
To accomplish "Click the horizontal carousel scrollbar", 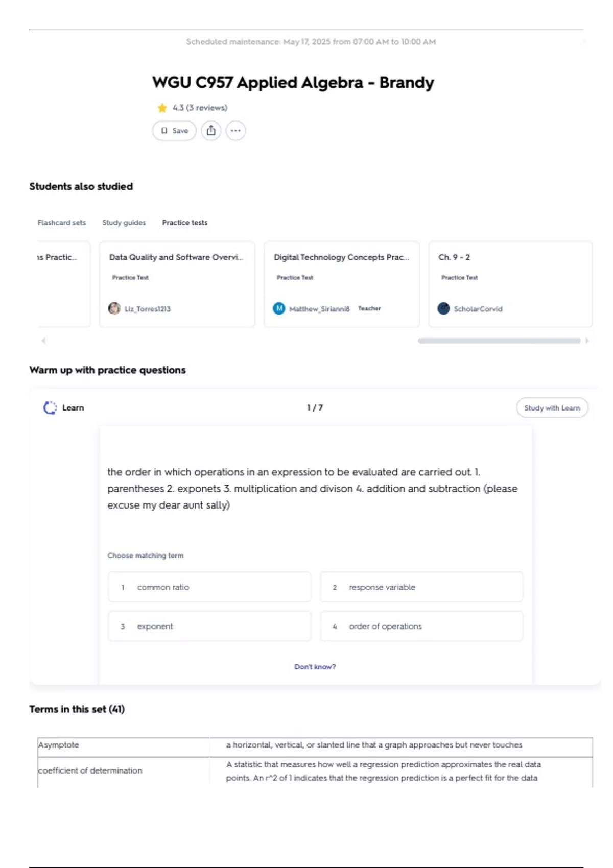I will [x=499, y=341].
